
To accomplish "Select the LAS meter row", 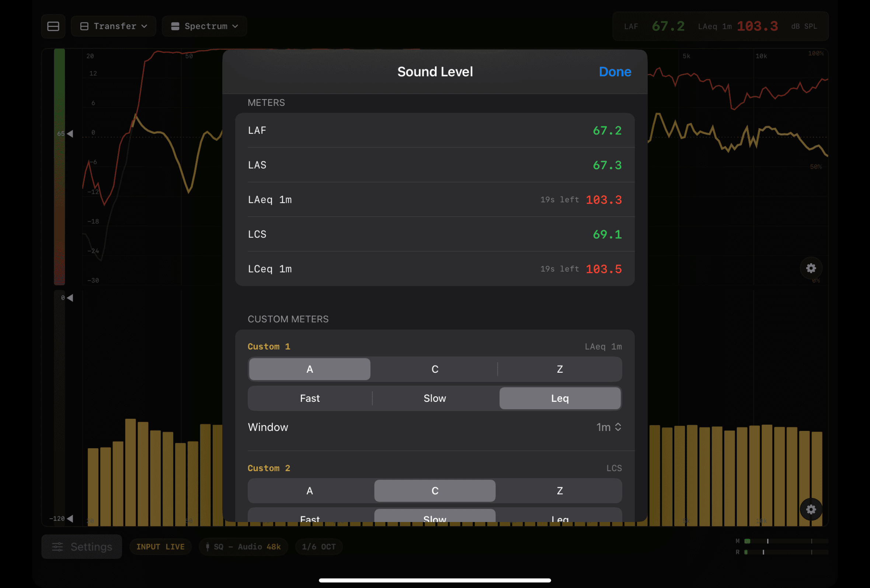I will [x=435, y=165].
